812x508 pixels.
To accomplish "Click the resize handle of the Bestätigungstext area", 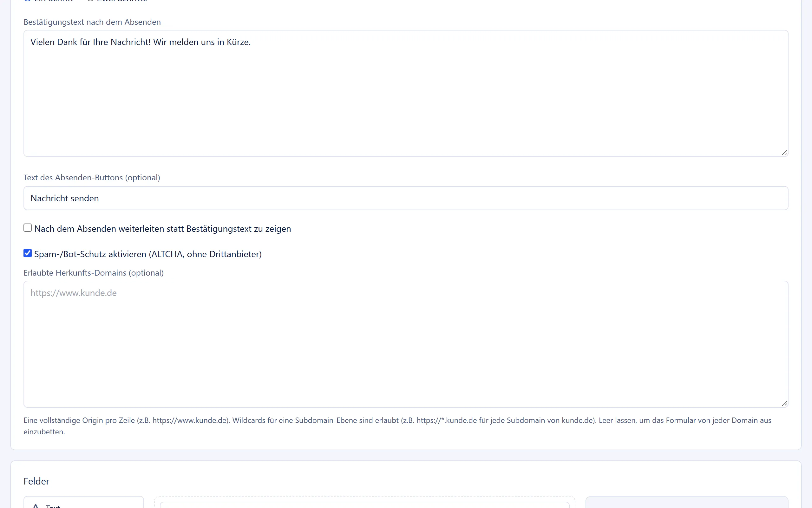I will tap(784, 153).
